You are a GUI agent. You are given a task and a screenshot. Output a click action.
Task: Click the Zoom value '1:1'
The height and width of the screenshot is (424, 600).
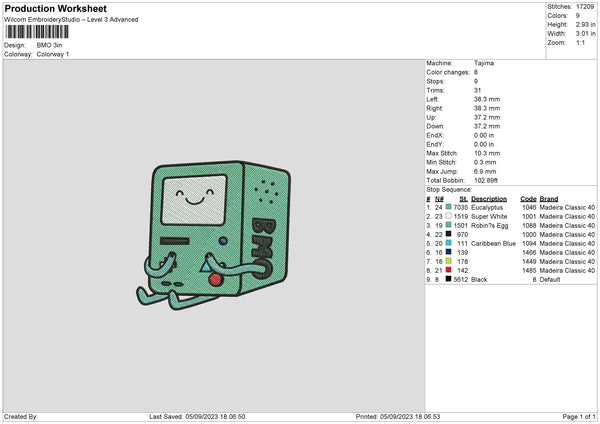click(x=580, y=42)
